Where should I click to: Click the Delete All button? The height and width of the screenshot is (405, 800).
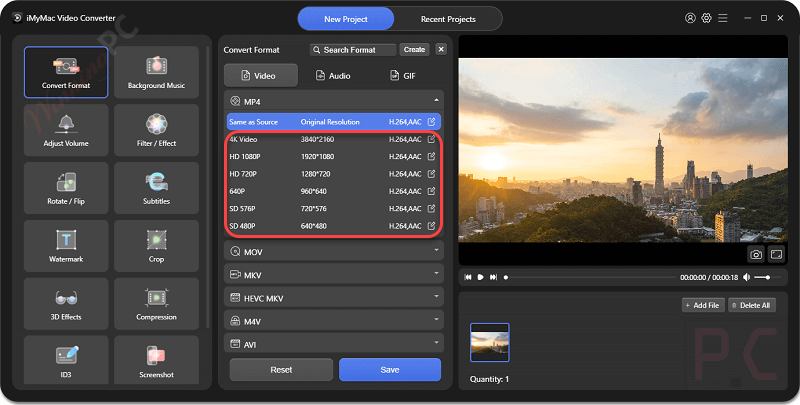(x=752, y=305)
